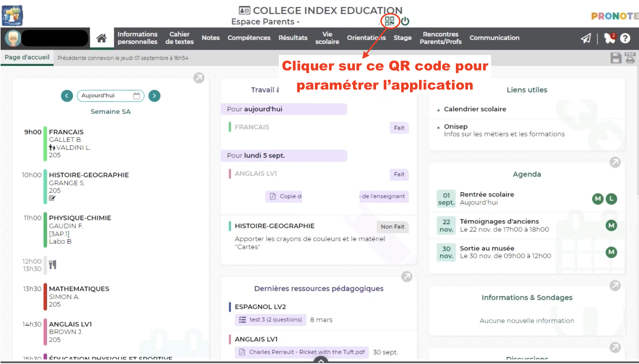Click M badge for Sortie au musée
Image resolution: width=639 pixels, height=364 pixels.
[x=611, y=252]
